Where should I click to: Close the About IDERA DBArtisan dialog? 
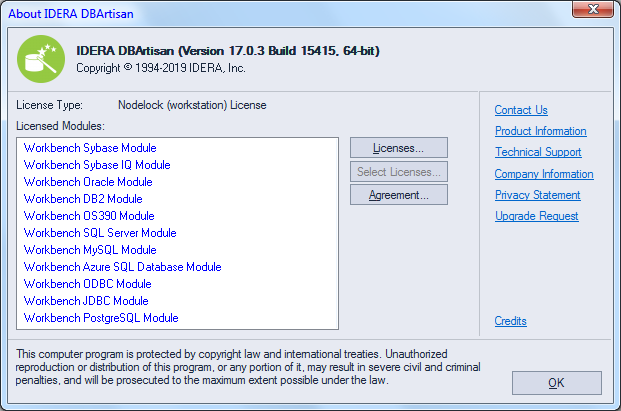click(593, 10)
